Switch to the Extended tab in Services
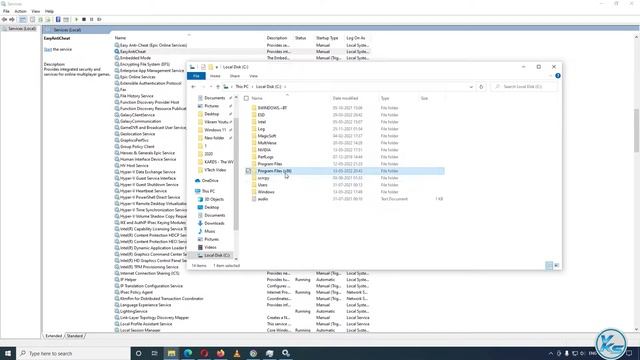The width and height of the screenshot is (640, 360). point(54,336)
